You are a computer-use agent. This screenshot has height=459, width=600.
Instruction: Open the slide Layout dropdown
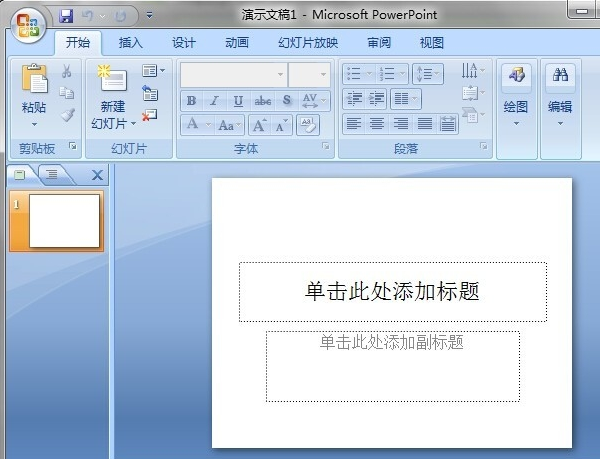(153, 71)
